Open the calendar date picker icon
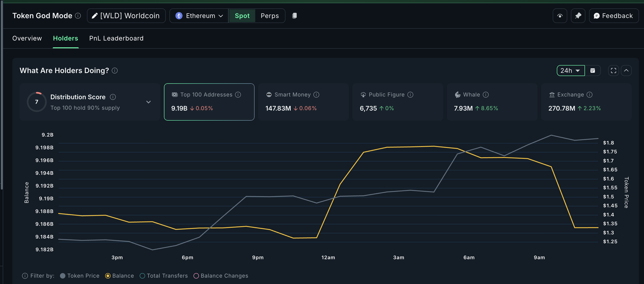The width and height of the screenshot is (644, 284). pyautogui.click(x=592, y=71)
